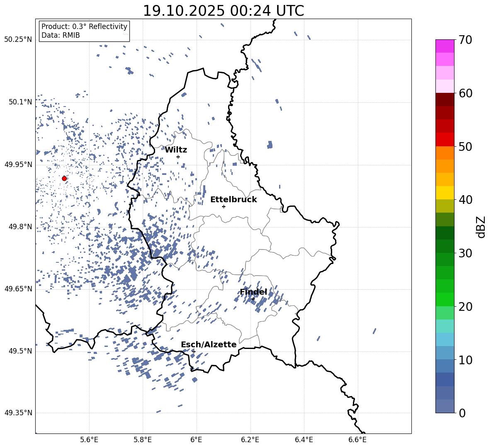Click the Esch/Alzette location cross marker
The image size is (491, 448).
tap(194, 351)
